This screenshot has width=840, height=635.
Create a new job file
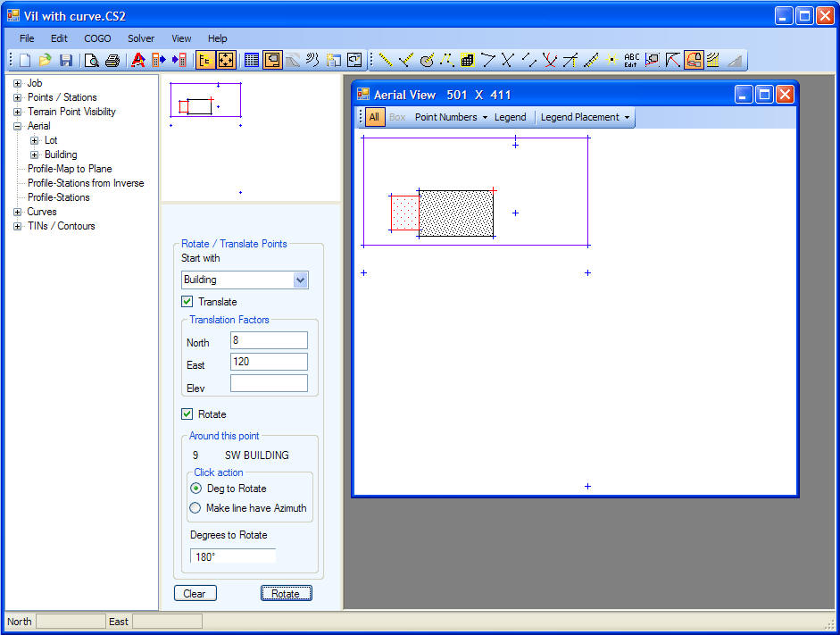click(x=25, y=60)
